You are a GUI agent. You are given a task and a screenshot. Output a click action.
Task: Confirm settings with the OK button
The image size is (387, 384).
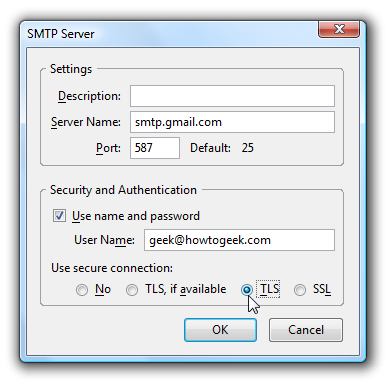pyautogui.click(x=220, y=330)
